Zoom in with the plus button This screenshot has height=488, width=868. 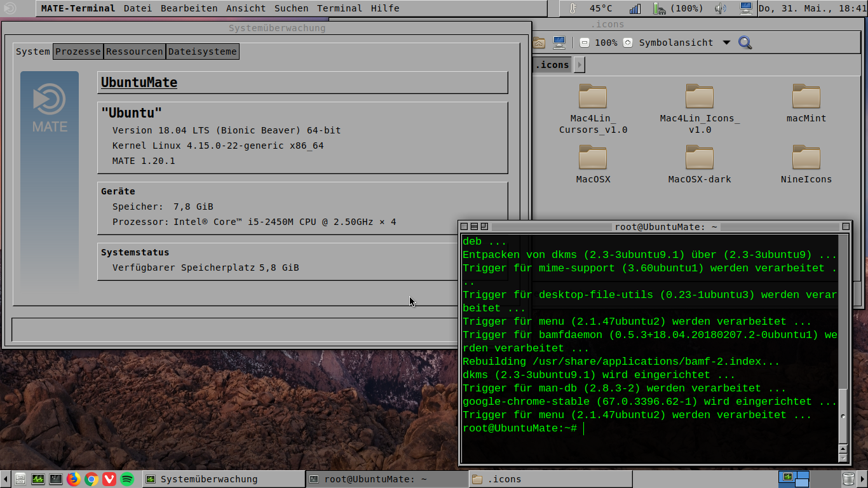coord(628,43)
